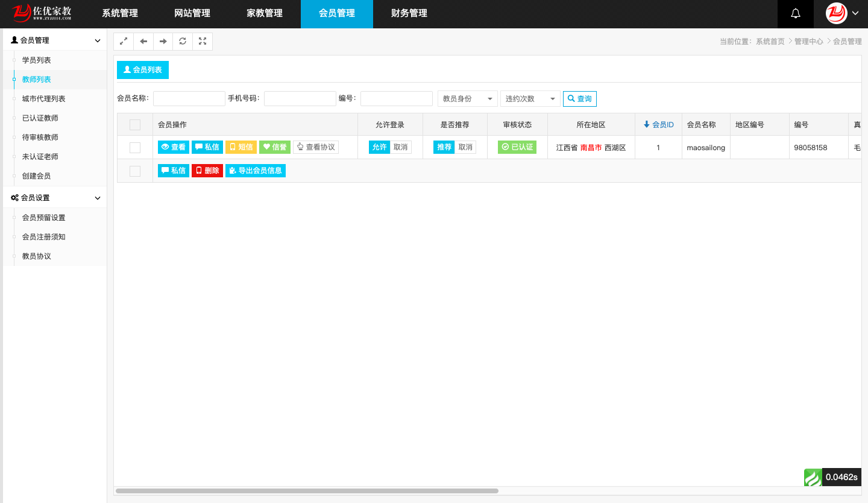The image size is (868, 503).
Task: Switch to the 财务管理 top menu
Action: tap(409, 14)
